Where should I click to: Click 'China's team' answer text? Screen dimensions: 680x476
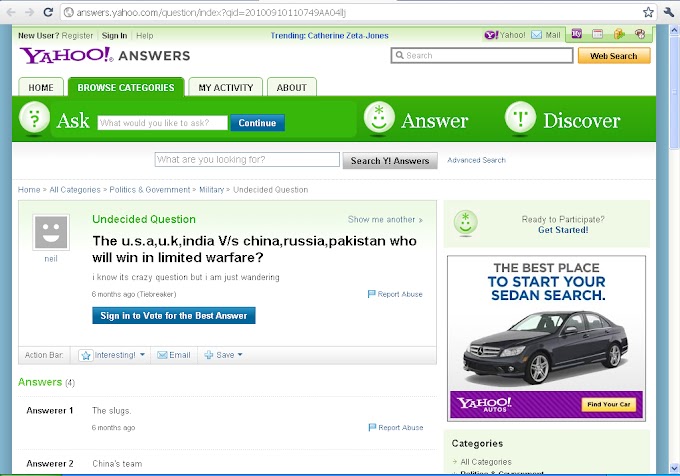(117, 463)
